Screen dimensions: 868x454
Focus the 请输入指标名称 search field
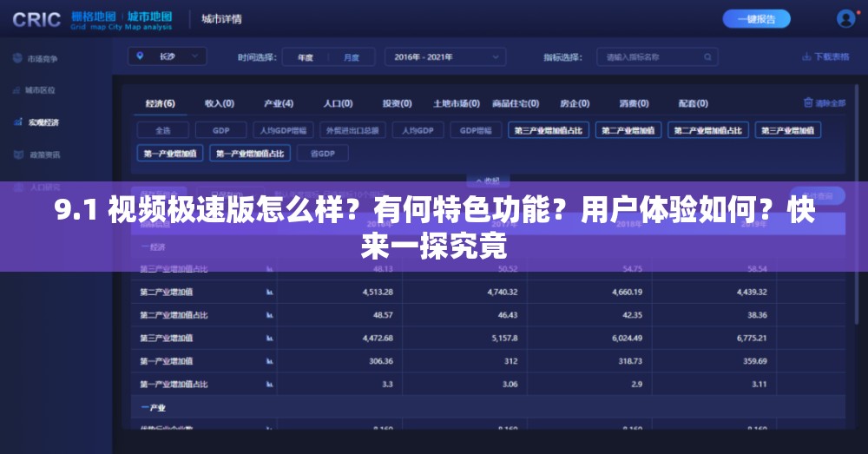point(657,57)
